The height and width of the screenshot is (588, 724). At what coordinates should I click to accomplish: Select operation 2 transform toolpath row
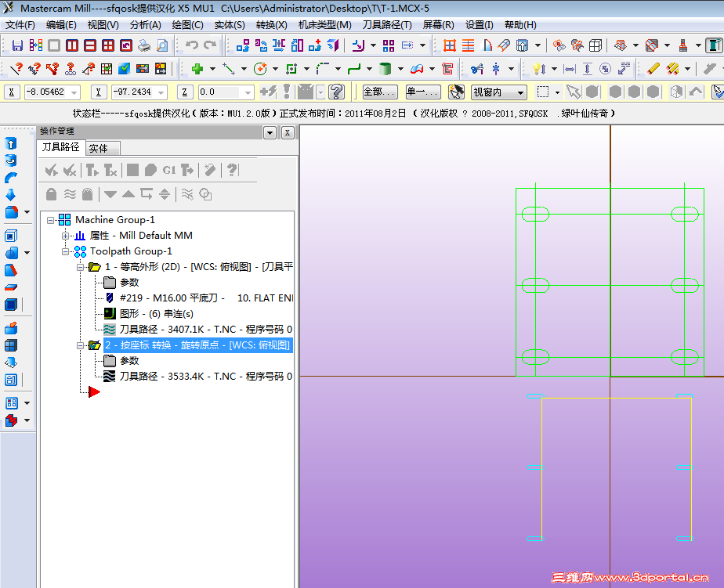[198, 345]
